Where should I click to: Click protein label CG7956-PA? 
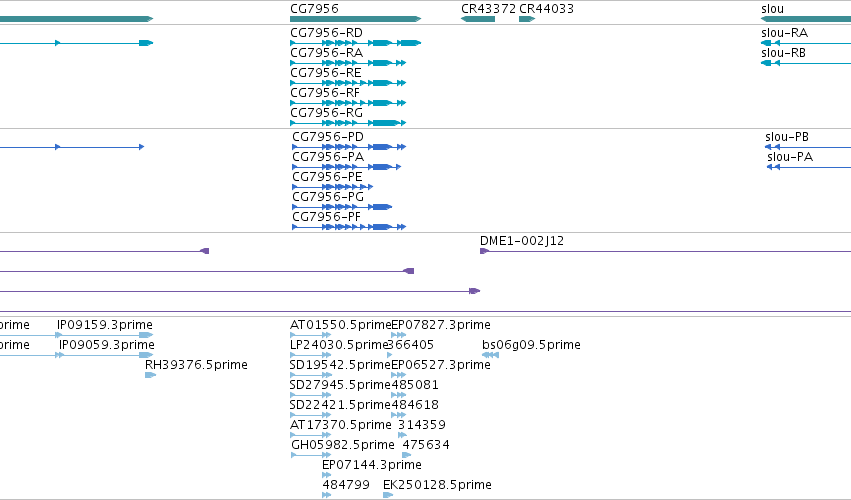328,157
